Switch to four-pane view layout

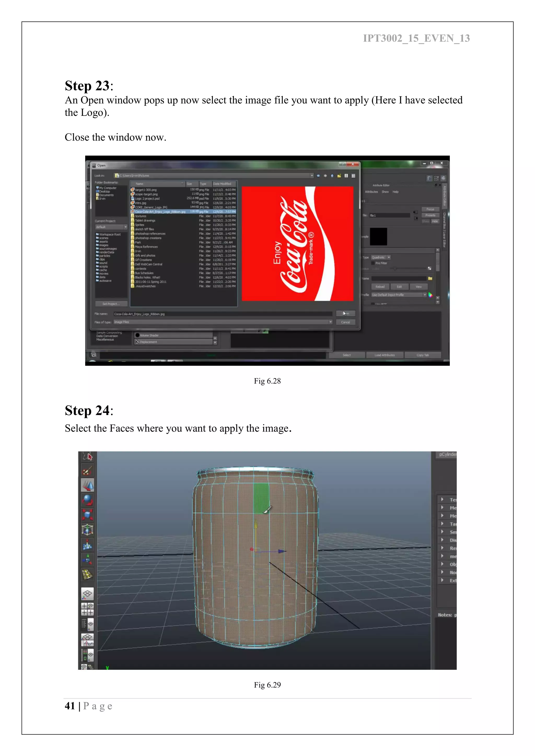(87, 609)
